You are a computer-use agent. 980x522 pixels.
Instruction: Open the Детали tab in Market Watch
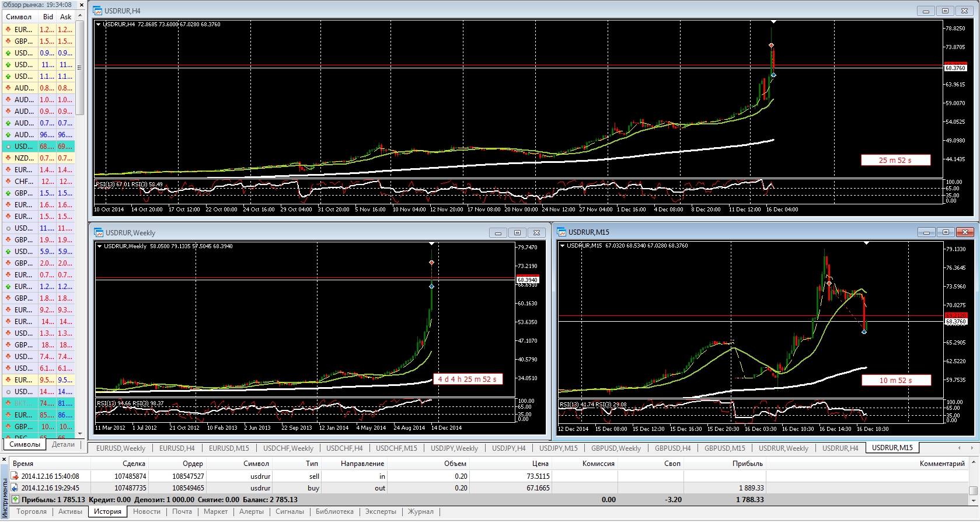pos(63,444)
